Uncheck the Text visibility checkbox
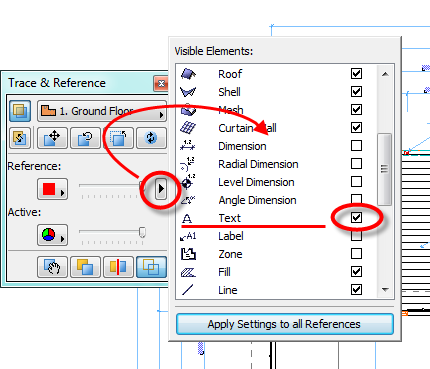The height and width of the screenshot is (369, 430). point(356,218)
